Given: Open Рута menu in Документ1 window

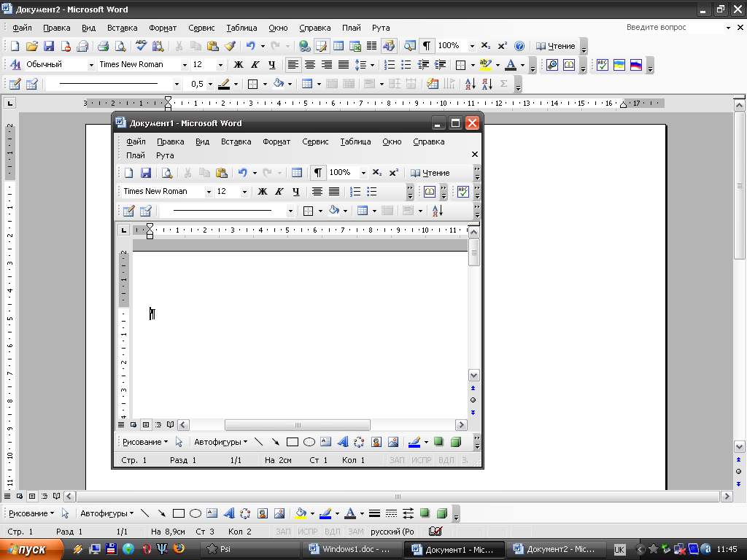Looking at the screenshot, I should click(165, 156).
